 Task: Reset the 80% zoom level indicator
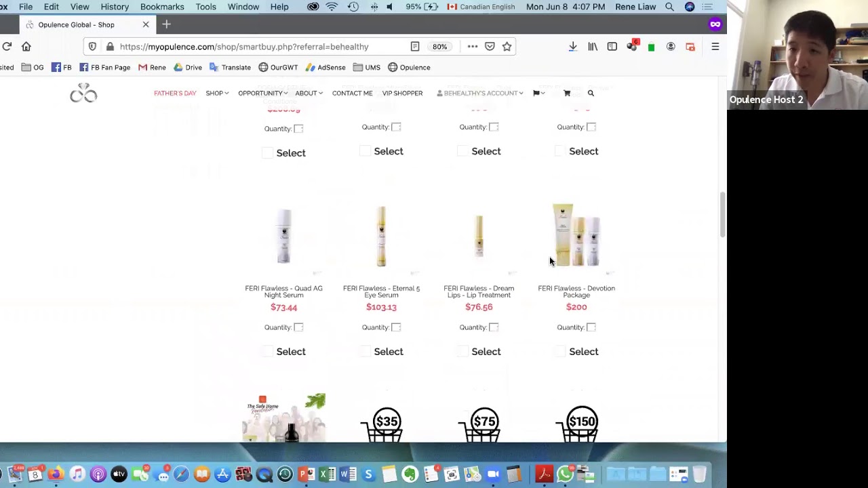[440, 46]
